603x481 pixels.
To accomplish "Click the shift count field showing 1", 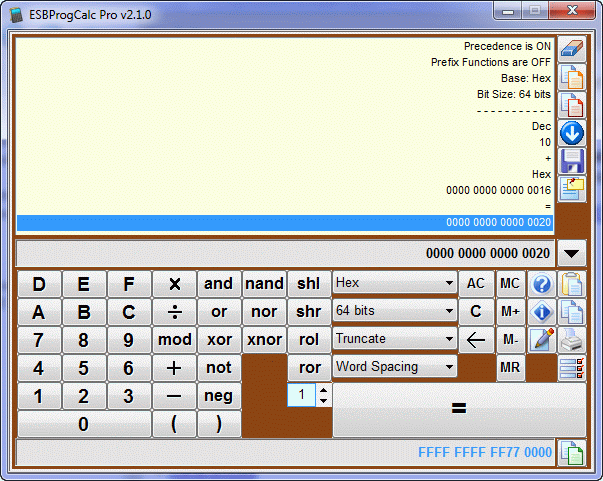I will (302, 395).
